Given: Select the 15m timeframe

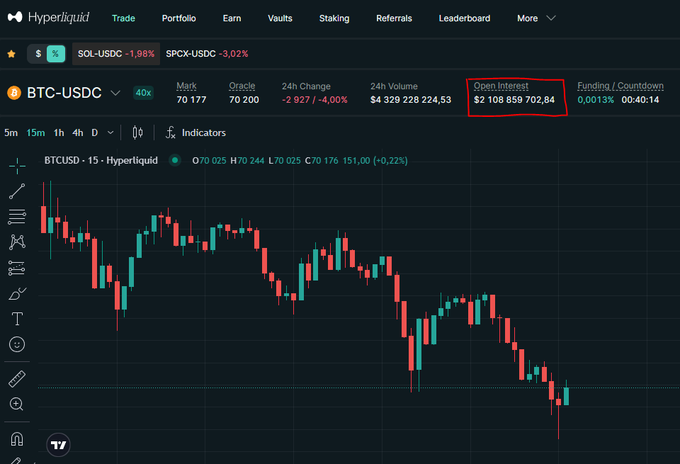Looking at the screenshot, I should pos(36,133).
